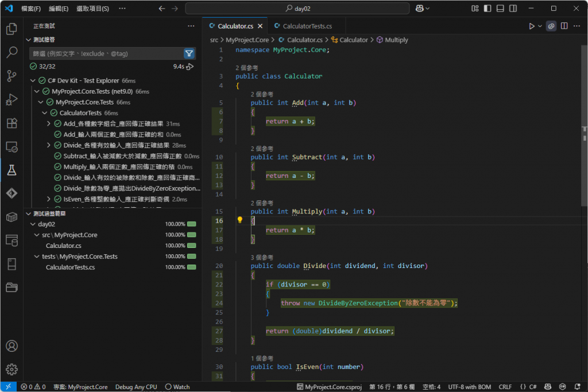This screenshot has height=392, width=588.
Task: Open CalculatorTests.cs in coverage list
Action: click(113, 267)
